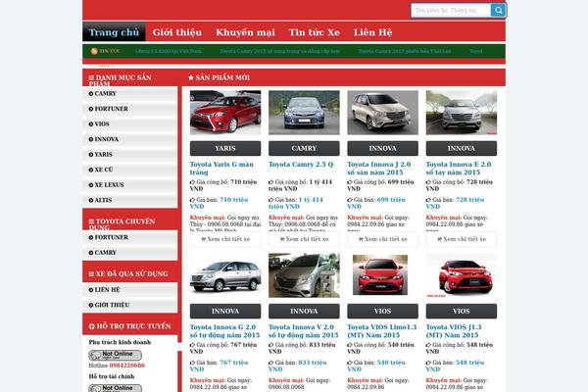Image resolution: width=588 pixels, height=392 pixels.
Task: Click the blue search magnifier button
Action: (x=498, y=10)
